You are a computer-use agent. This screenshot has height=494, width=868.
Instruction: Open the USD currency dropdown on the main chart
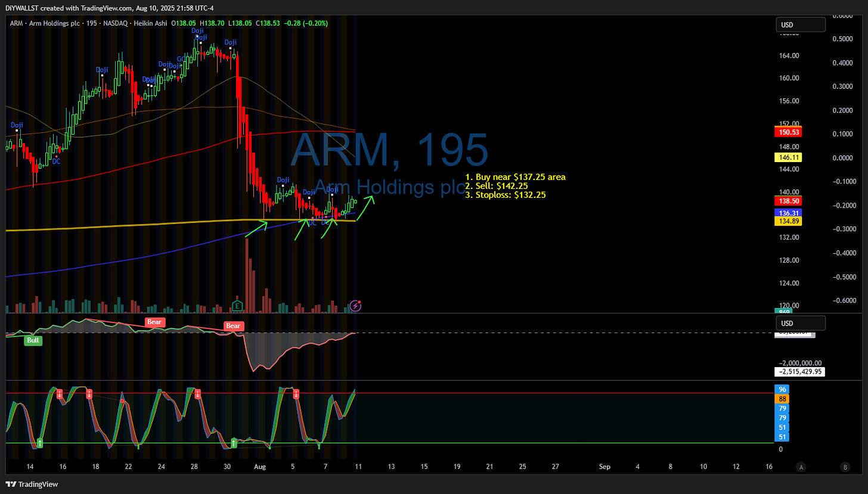click(801, 24)
